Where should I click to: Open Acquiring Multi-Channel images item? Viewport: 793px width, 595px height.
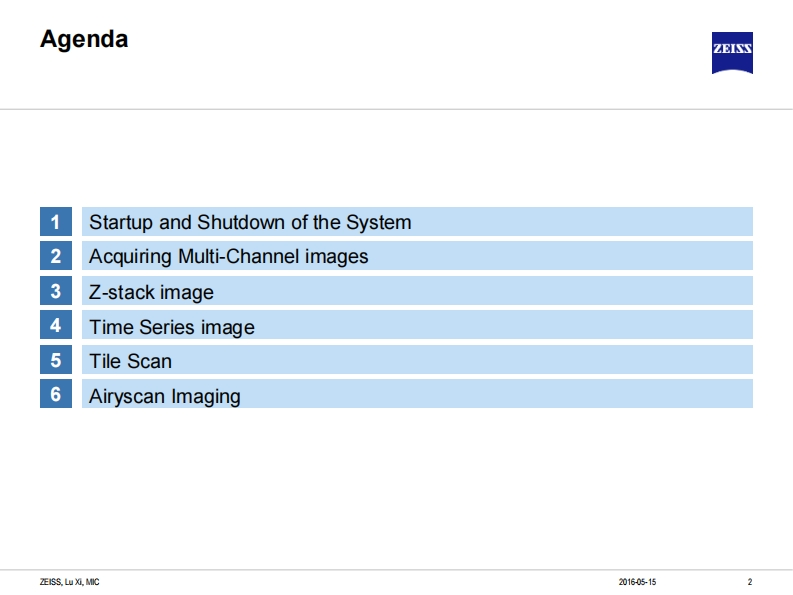tap(228, 257)
